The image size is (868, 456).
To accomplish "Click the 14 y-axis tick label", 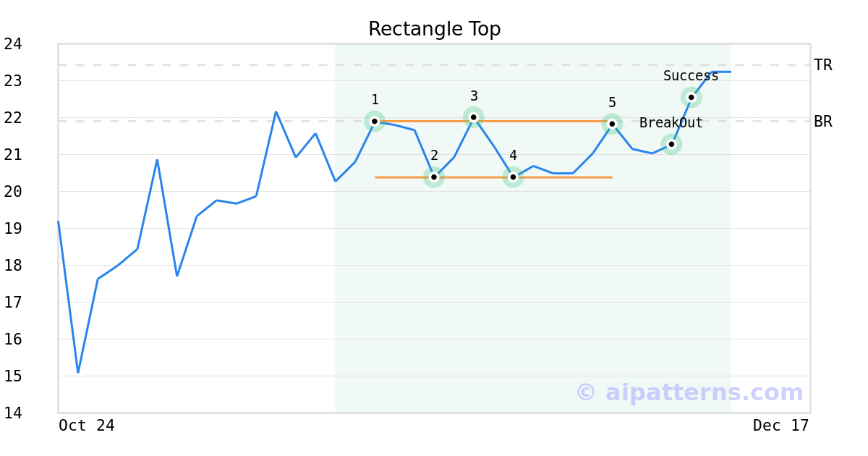I will (x=13, y=413).
